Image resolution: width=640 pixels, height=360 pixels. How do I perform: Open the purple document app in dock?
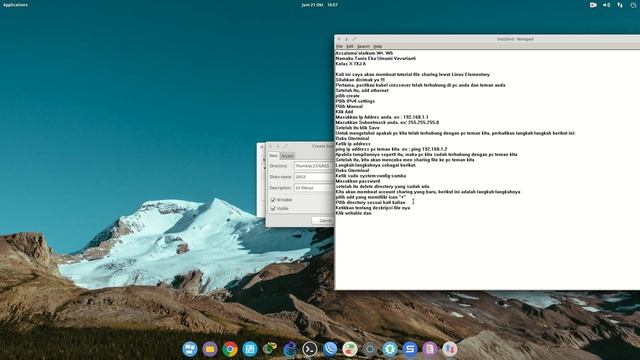[x=430, y=349]
